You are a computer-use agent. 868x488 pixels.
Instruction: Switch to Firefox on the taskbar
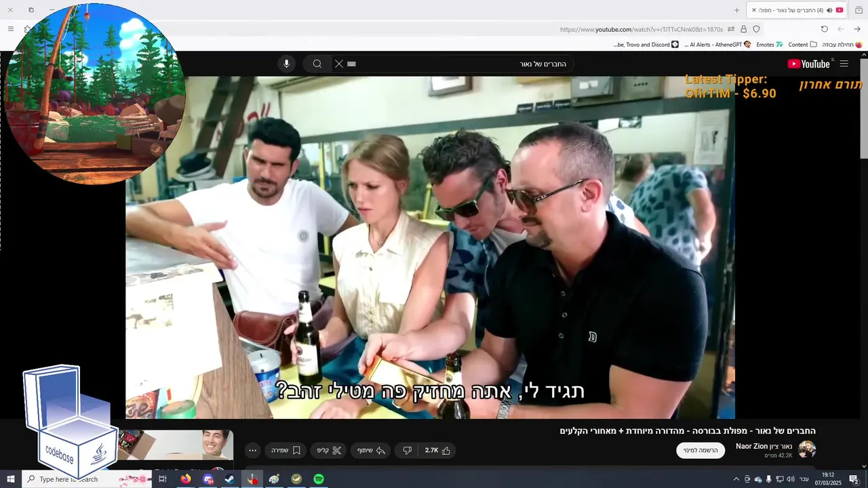tap(185, 479)
